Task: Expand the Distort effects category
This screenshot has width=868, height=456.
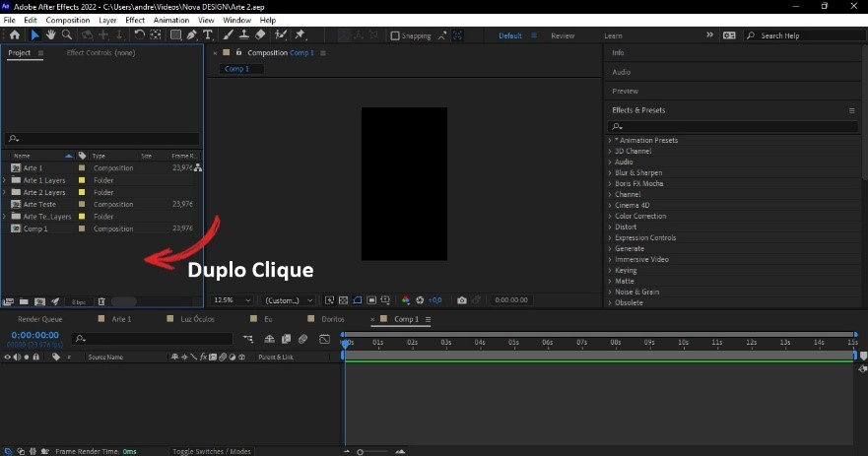Action: tap(610, 227)
